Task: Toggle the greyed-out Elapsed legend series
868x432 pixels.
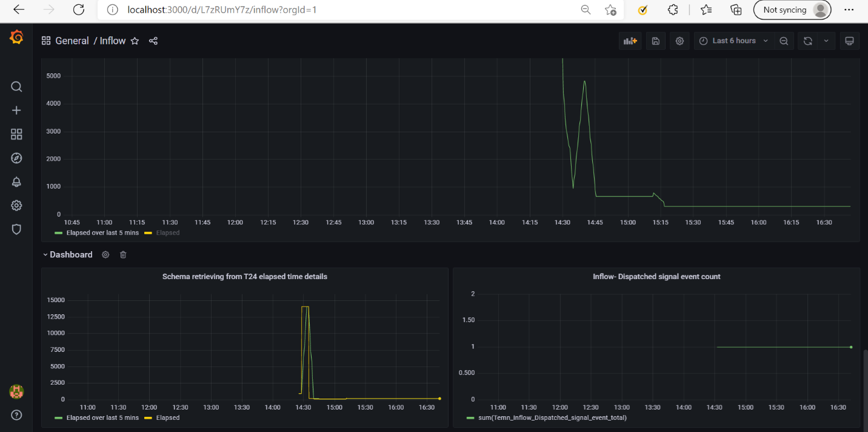Action: point(167,233)
